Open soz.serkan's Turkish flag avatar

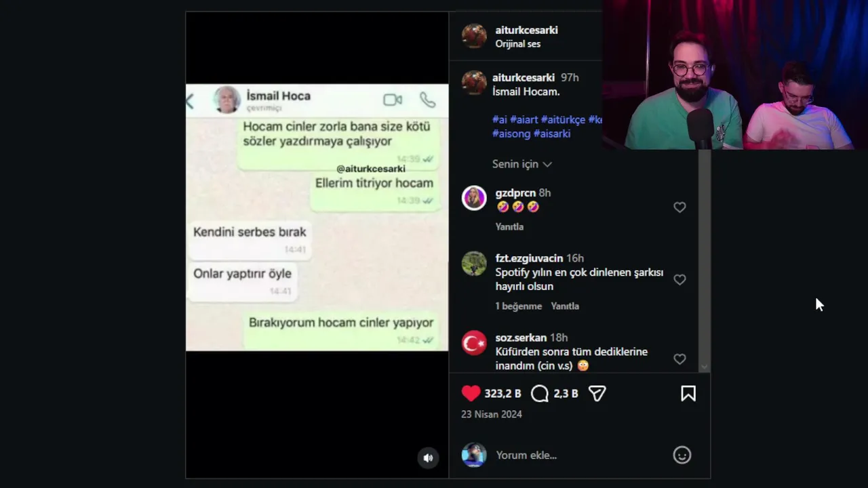point(474,343)
